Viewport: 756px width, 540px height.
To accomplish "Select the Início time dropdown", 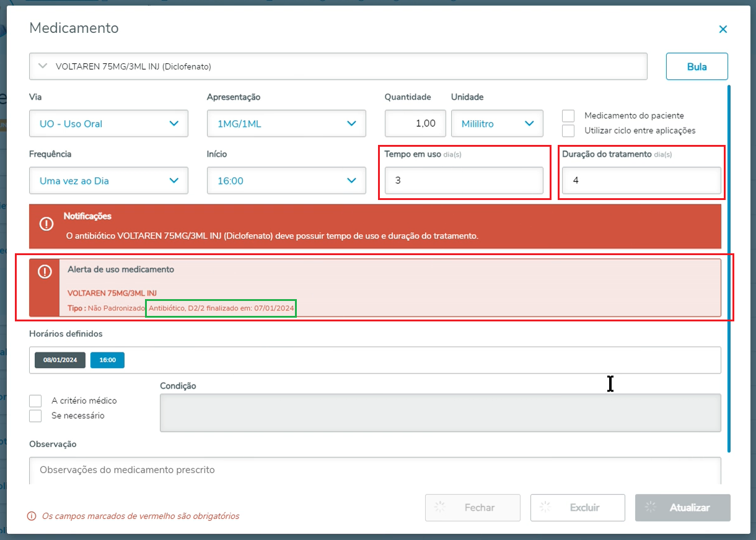I will pos(286,181).
